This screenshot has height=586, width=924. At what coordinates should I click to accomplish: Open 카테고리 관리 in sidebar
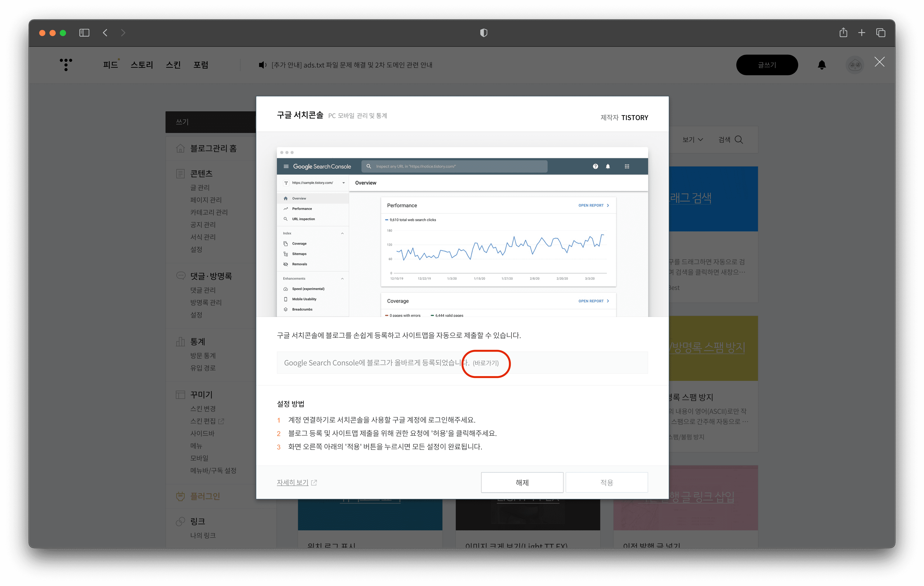point(209,212)
